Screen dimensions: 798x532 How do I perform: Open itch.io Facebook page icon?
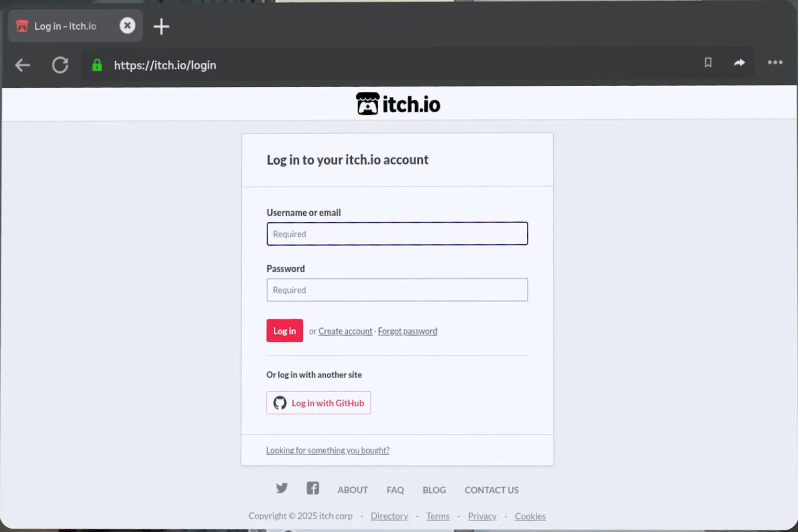click(x=313, y=488)
